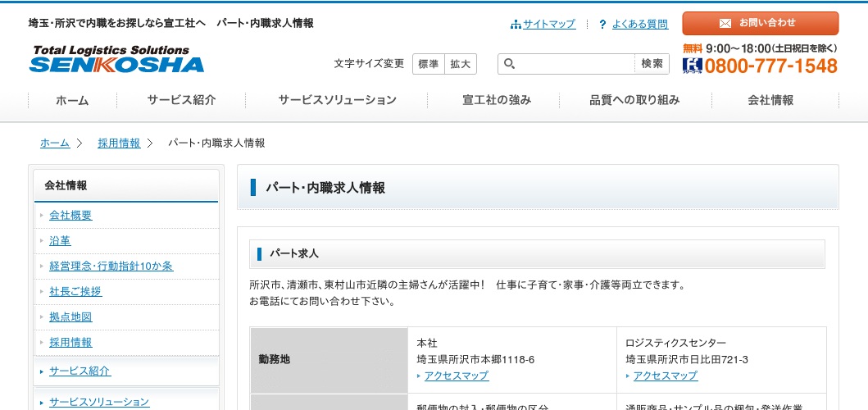Click the sitemap icon in header
Viewport: 868px width, 410px height.
[516, 25]
